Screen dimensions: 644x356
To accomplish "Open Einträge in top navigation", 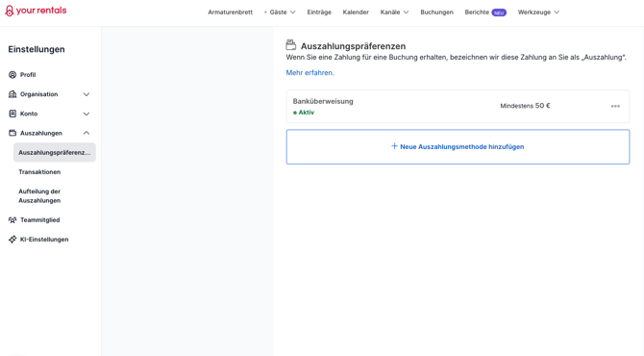I will coord(319,13).
